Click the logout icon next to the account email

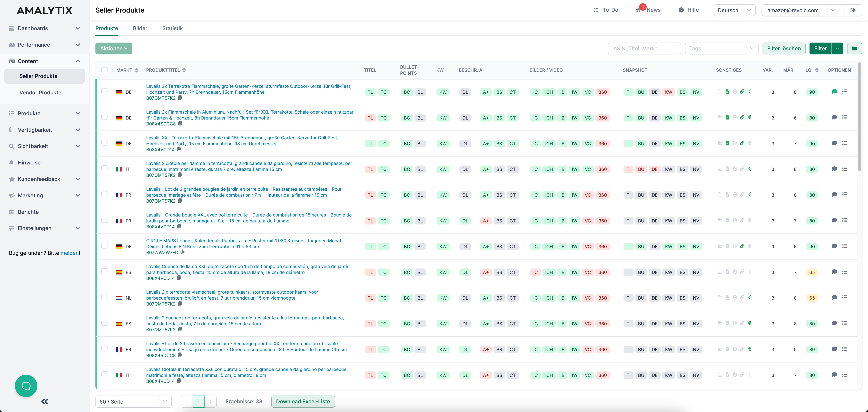[x=853, y=10]
